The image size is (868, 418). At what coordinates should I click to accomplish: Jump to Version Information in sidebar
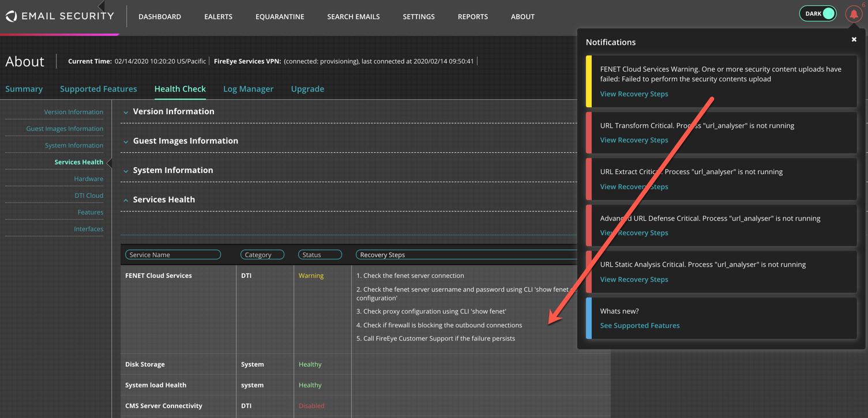[x=74, y=112]
